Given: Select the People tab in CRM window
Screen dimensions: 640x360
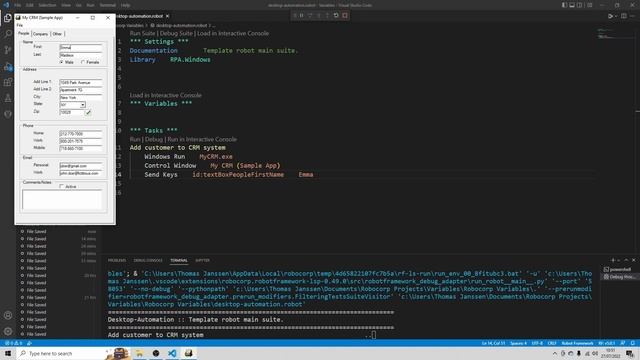Looking at the screenshot, I should click(24, 33).
